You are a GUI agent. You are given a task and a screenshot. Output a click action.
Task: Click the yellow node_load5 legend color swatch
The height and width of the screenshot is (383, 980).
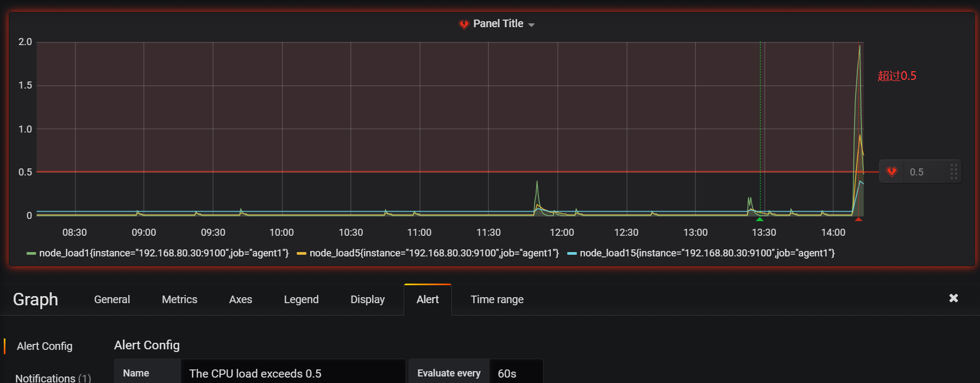[301, 254]
